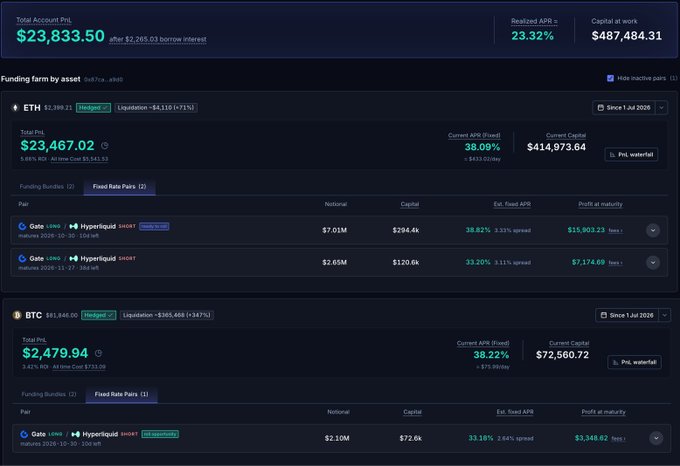Image resolution: width=680 pixels, height=466 pixels.
Task: Click Hyperliquid logo in ETH pair maturing 2026-11-27
Action: [74, 258]
